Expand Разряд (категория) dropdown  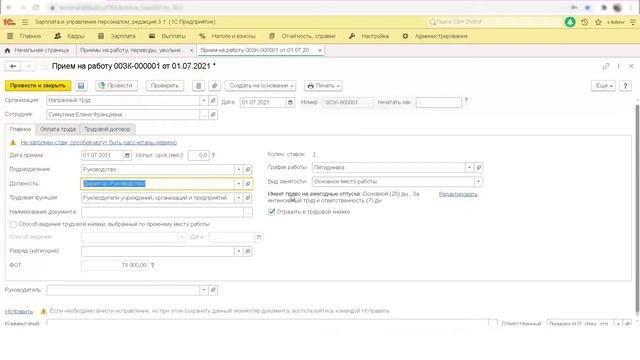(x=239, y=251)
